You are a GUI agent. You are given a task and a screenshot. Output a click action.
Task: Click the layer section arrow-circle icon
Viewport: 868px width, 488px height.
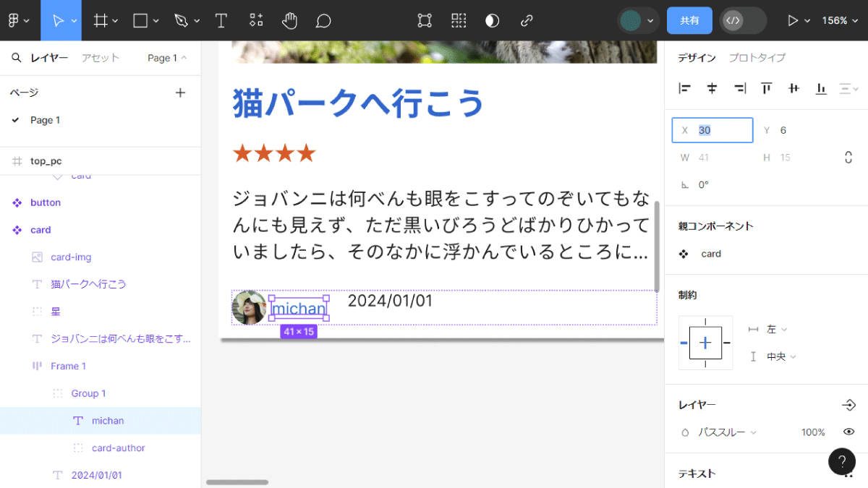[x=849, y=405]
